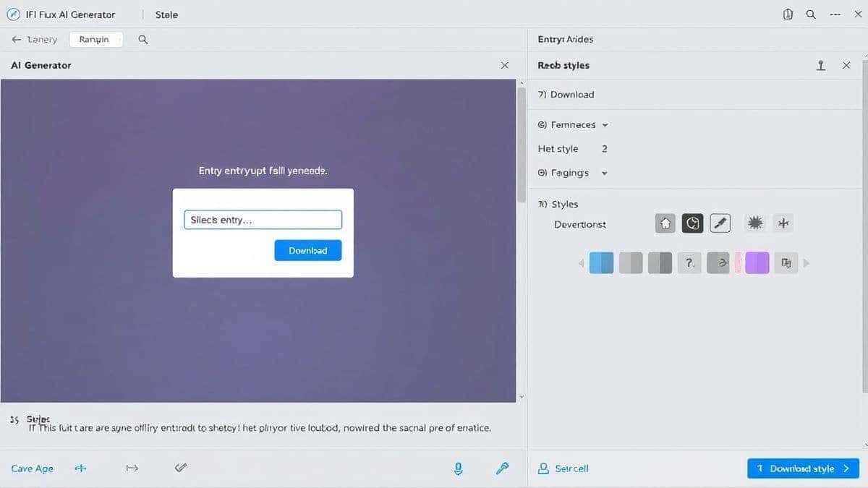Image resolution: width=868 pixels, height=488 pixels.
Task: Select the Entry Arides tab
Action: [566, 40]
